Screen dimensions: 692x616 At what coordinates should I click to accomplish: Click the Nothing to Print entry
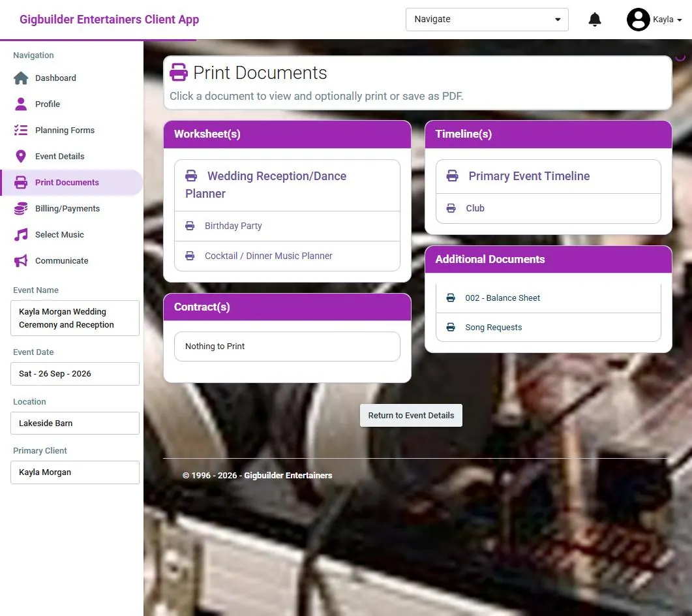(x=288, y=346)
